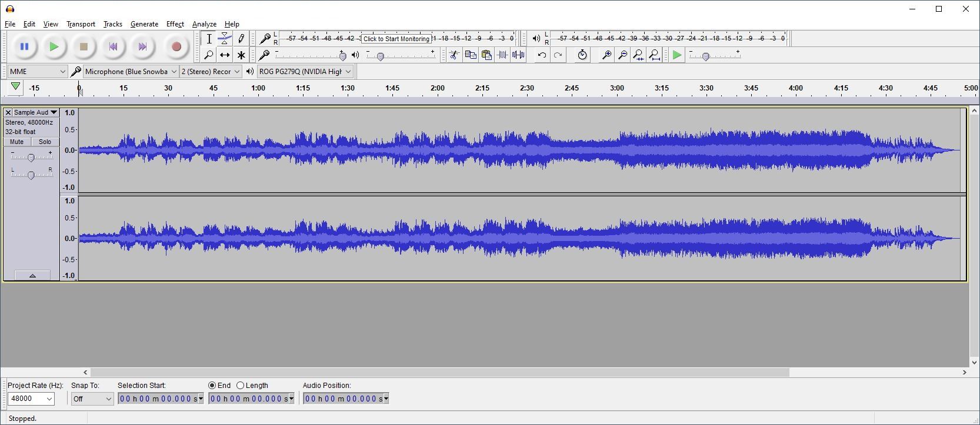The image size is (980, 425).
Task: Open the Help menu
Action: coord(232,24)
